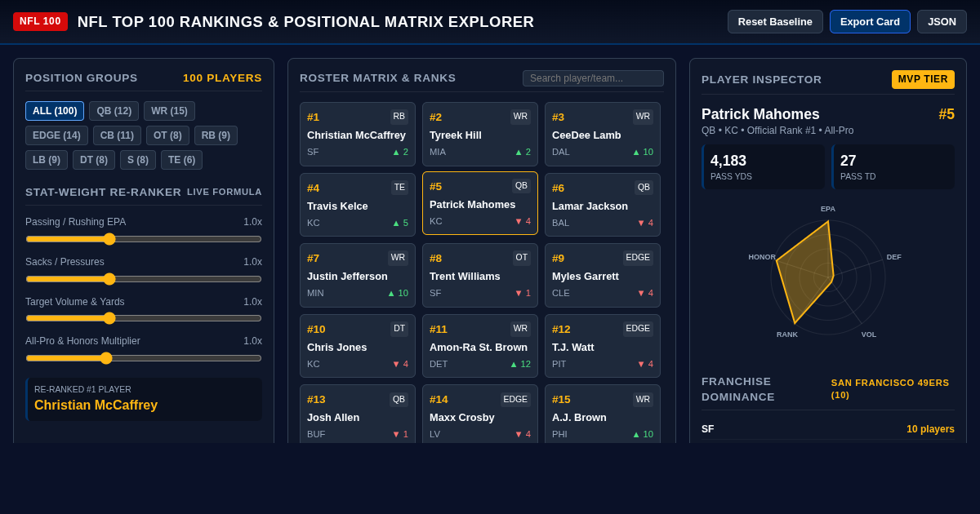Filter by LB (9) position group
This screenshot has height=514, width=980.
(47, 160)
